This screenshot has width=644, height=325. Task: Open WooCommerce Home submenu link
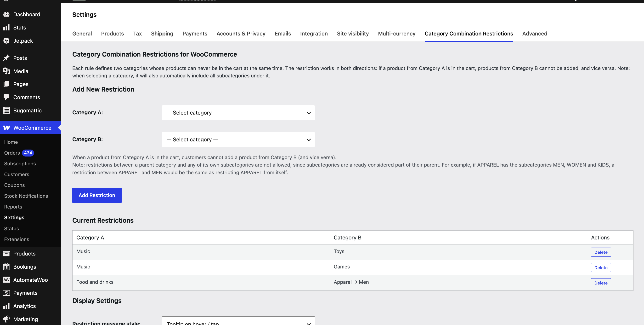(11, 142)
